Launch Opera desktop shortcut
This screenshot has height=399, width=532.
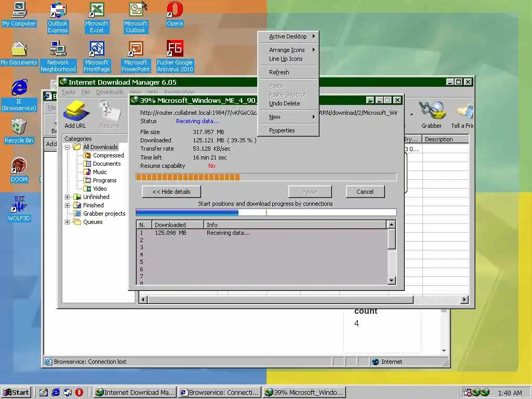tap(175, 14)
